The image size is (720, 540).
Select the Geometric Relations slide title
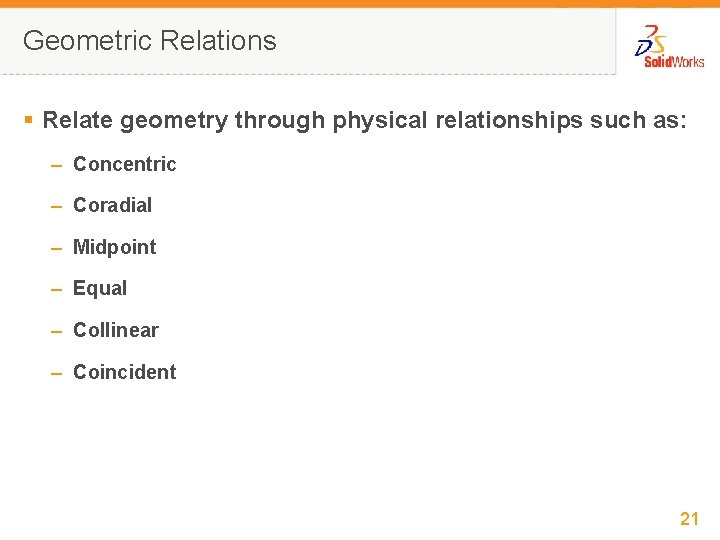pos(149,41)
